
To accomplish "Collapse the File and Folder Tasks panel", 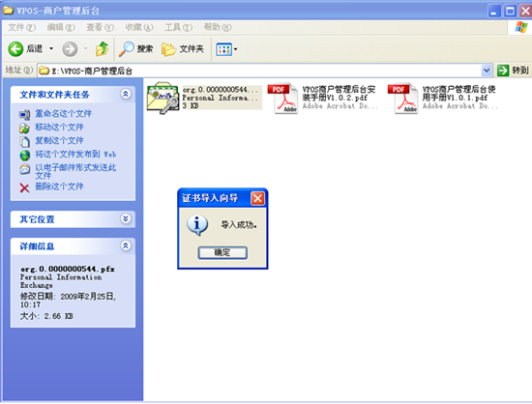I will [125, 94].
